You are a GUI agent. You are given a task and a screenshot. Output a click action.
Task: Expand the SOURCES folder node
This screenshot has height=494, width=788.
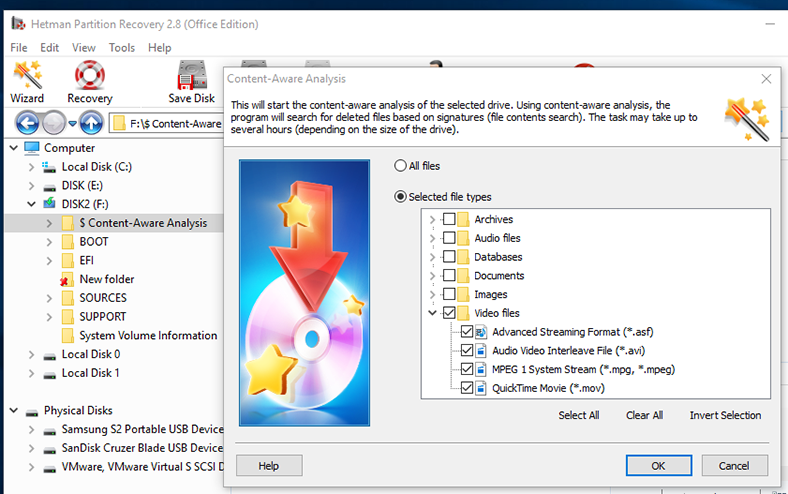(x=49, y=299)
